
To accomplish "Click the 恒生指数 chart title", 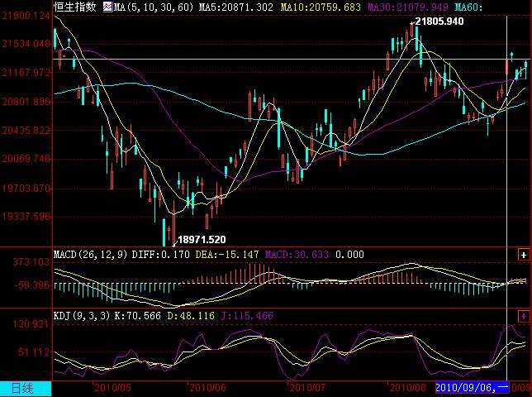I will click(x=75, y=7).
